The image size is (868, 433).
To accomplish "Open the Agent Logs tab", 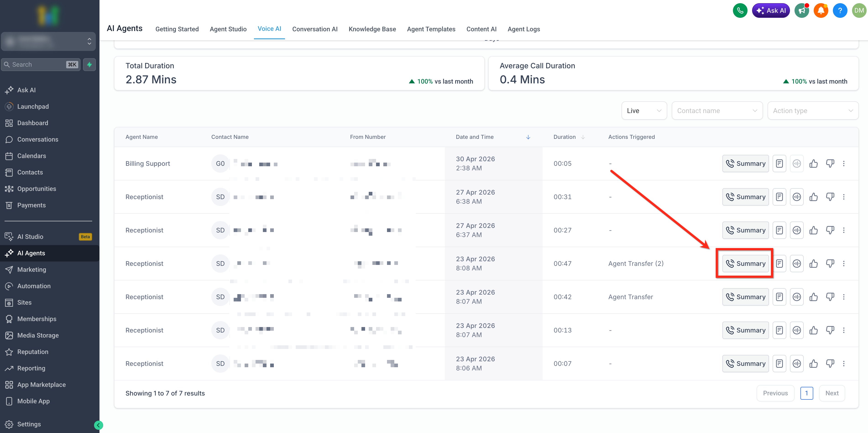I will pos(524,29).
